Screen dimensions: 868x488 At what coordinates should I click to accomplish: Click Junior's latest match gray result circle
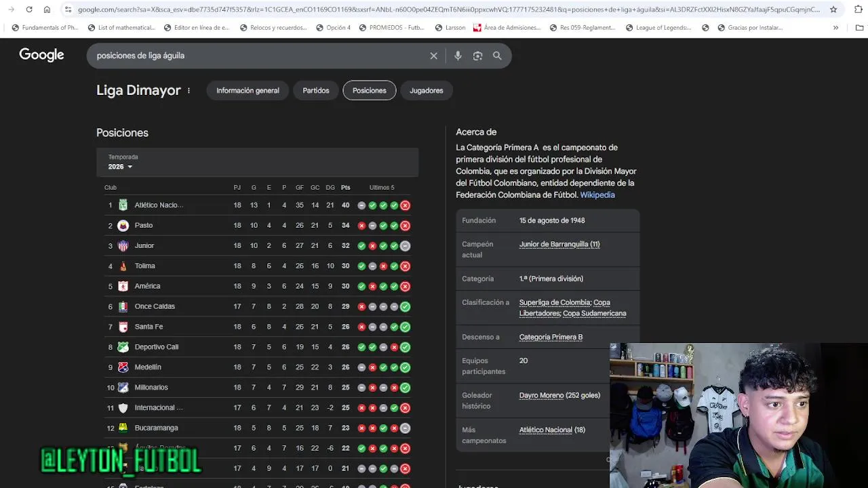coord(405,246)
